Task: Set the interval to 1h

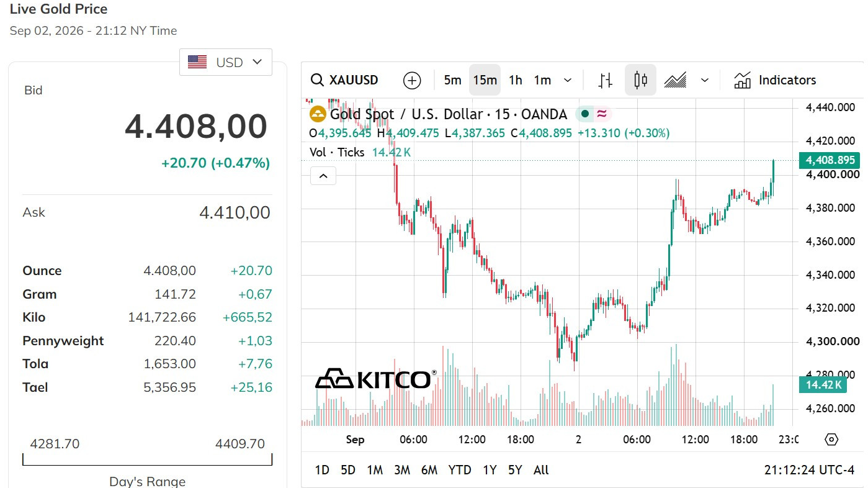Action: coord(515,80)
